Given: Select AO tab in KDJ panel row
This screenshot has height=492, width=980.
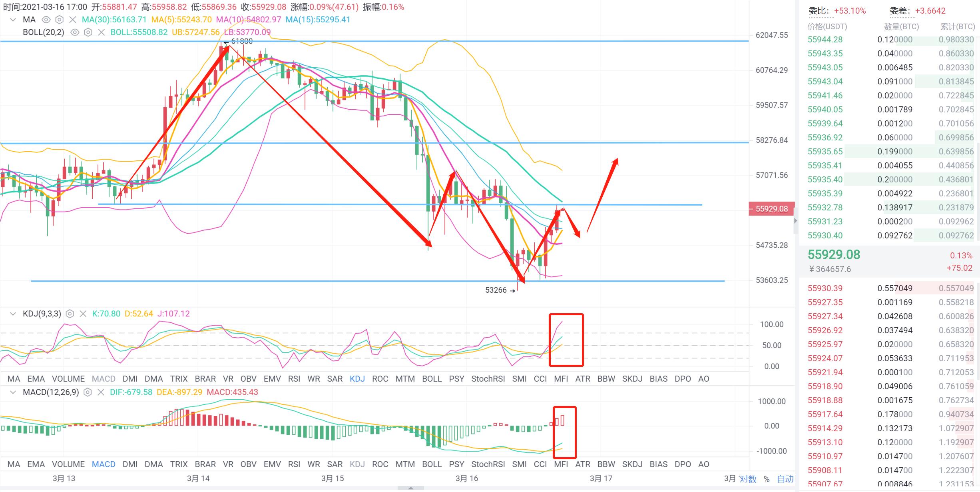Looking at the screenshot, I should (x=704, y=379).
